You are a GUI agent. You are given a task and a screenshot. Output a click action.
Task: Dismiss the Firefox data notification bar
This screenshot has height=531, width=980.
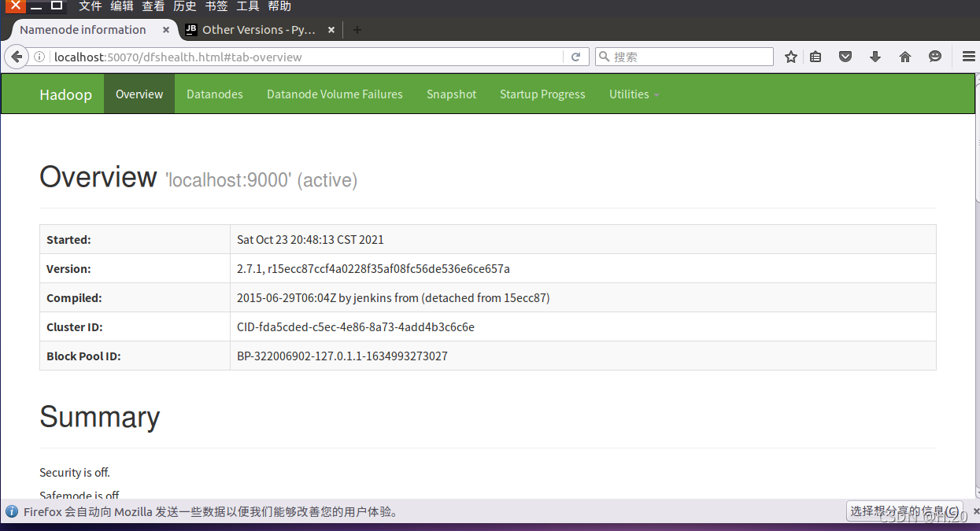(976, 511)
